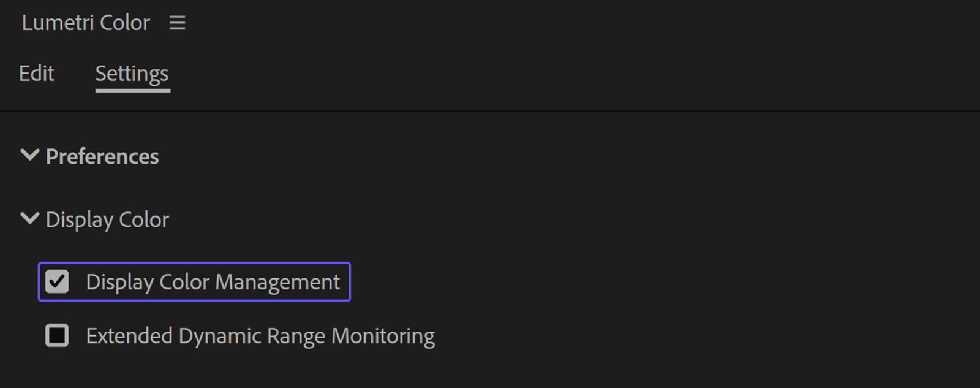Click the hamburger icon beside Lumetri Color

[x=177, y=23]
